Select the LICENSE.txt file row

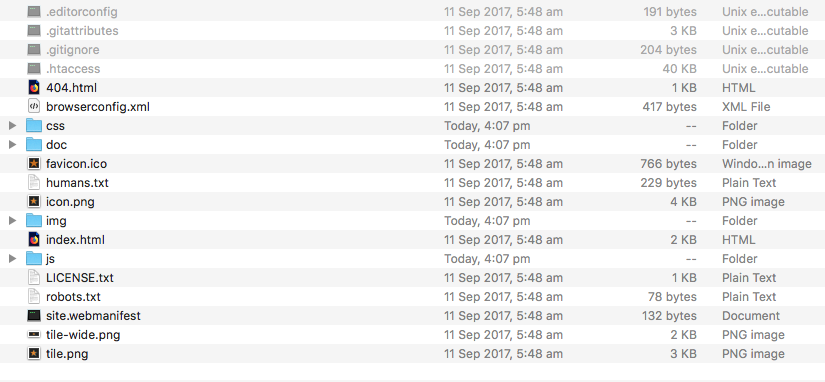click(412, 278)
